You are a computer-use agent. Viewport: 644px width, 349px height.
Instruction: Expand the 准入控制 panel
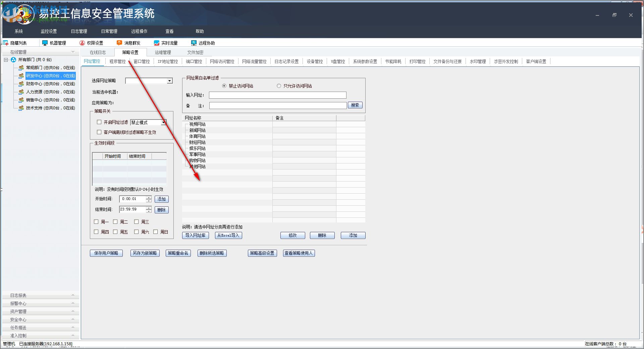point(73,336)
